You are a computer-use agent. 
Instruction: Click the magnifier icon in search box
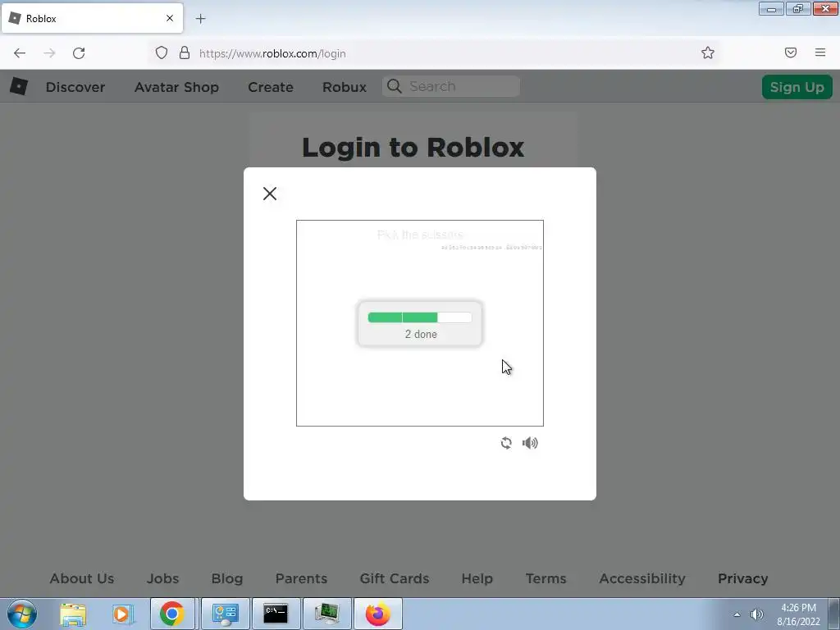(395, 86)
